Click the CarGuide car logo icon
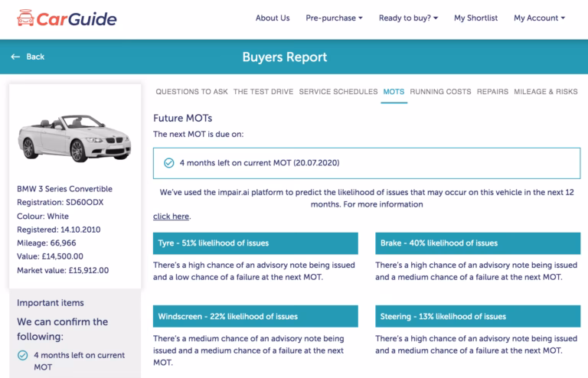The height and width of the screenshot is (378, 588). click(x=25, y=18)
